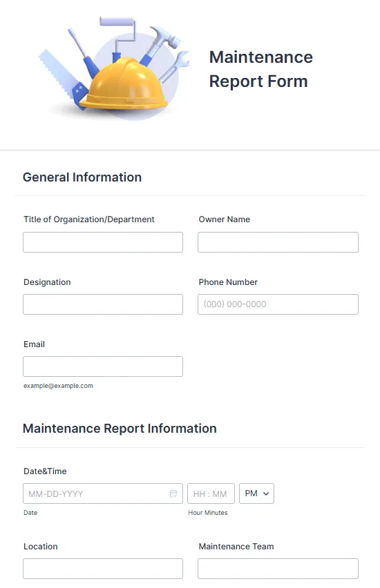The width and height of the screenshot is (380, 588).
Task: Click the Phone Number field
Action: 278,304
